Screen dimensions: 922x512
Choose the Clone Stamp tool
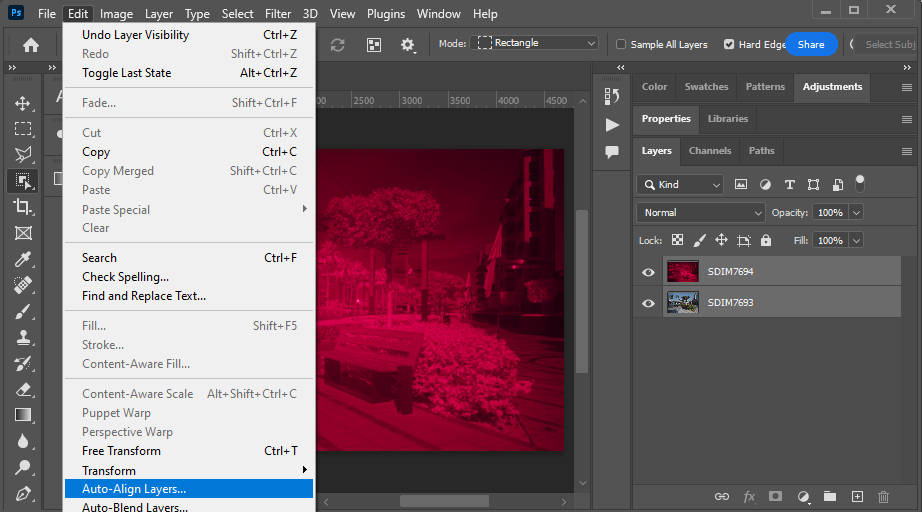click(23, 337)
